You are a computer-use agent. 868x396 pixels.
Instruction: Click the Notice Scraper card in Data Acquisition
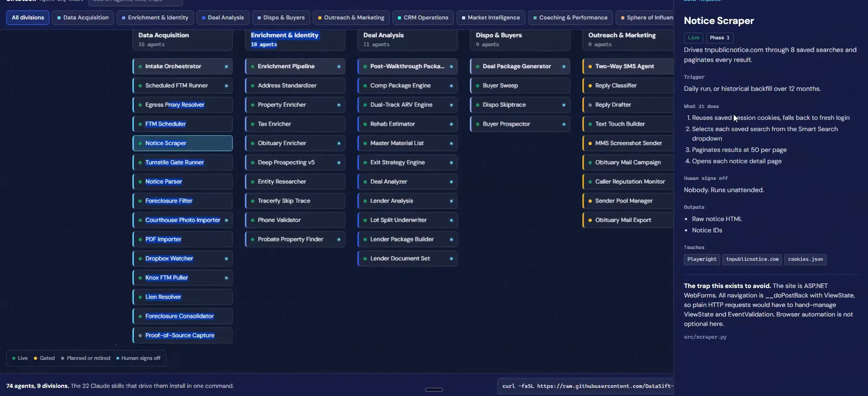point(183,143)
